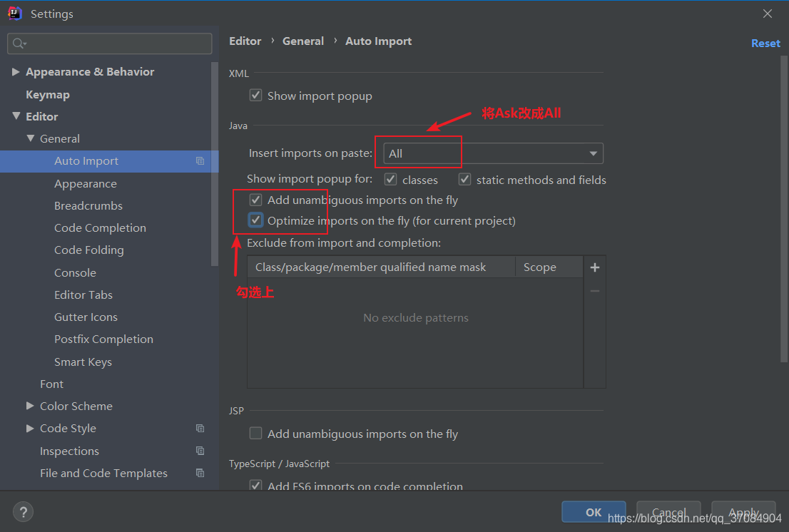
Task: Confirm settings with the OK button
Action: coord(594,512)
